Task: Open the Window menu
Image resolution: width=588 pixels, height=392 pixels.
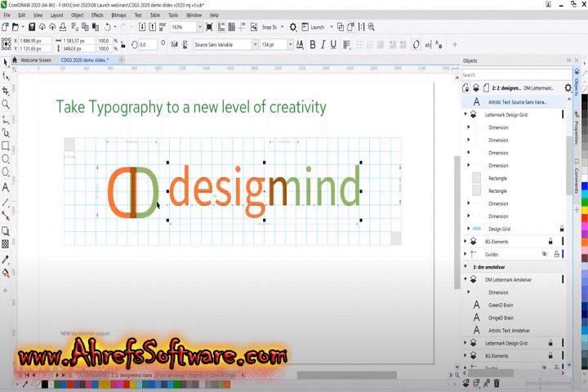Action: [194, 16]
